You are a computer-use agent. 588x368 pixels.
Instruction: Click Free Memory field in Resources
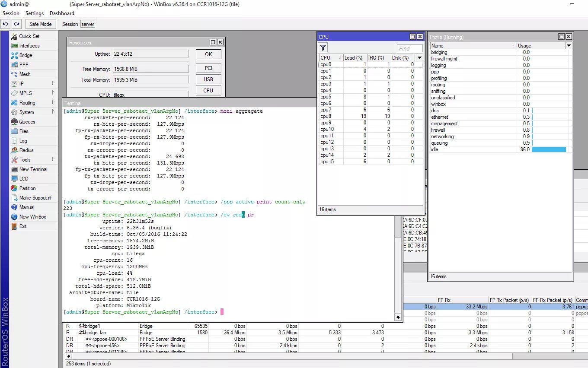click(150, 69)
